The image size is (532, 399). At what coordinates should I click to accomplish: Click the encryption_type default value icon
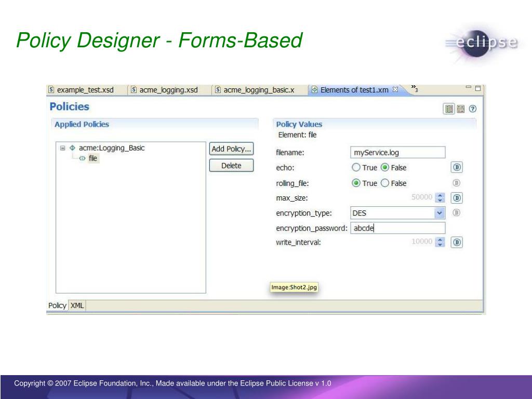pyautogui.click(x=456, y=212)
